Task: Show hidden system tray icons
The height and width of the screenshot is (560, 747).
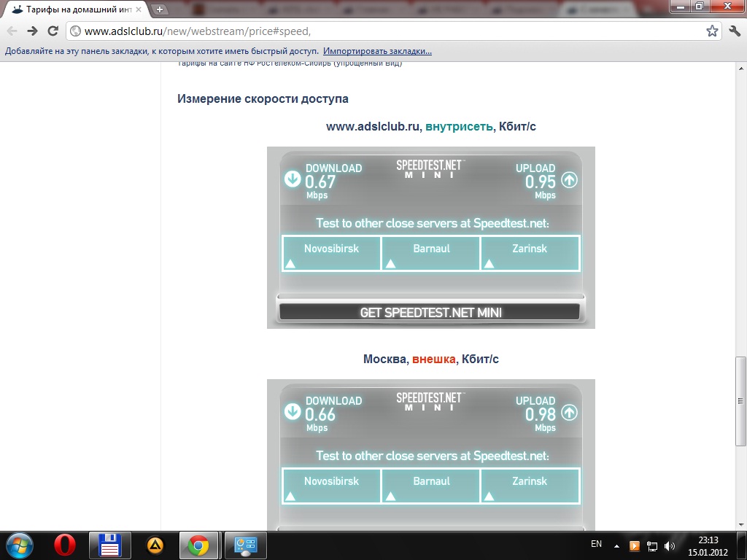Action: click(616, 546)
